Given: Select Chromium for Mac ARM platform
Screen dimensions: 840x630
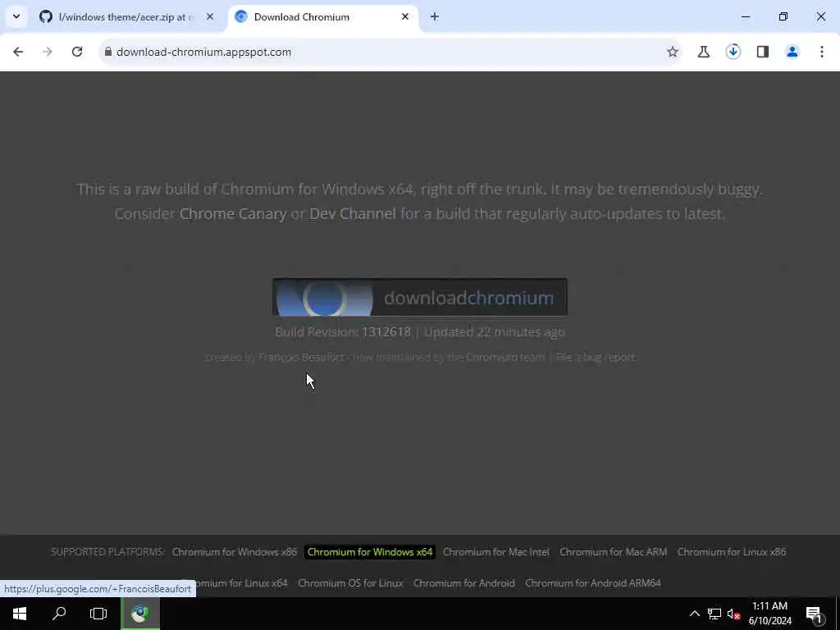Looking at the screenshot, I should (x=614, y=552).
